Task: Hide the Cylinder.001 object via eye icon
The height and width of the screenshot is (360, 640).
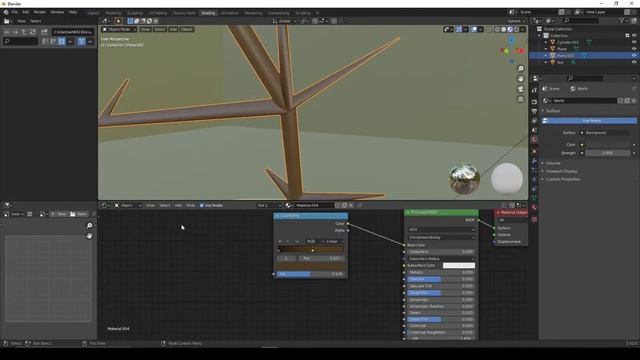Action: tap(634, 42)
